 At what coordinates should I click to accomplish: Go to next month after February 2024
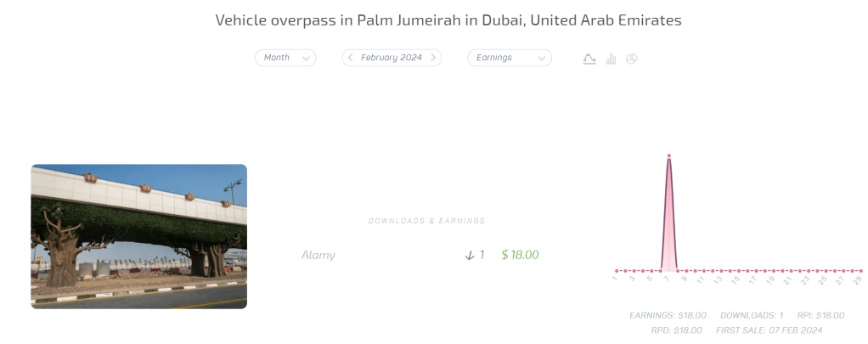433,58
